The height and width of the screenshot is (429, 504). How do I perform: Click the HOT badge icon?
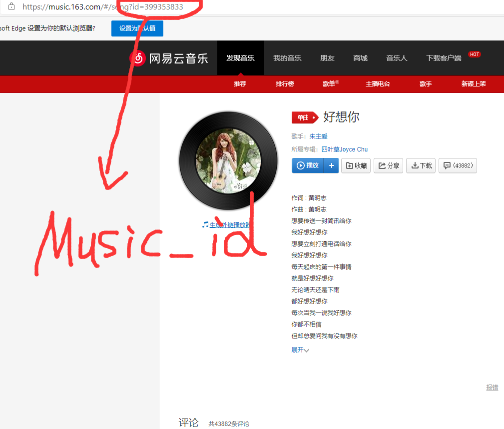475,54
